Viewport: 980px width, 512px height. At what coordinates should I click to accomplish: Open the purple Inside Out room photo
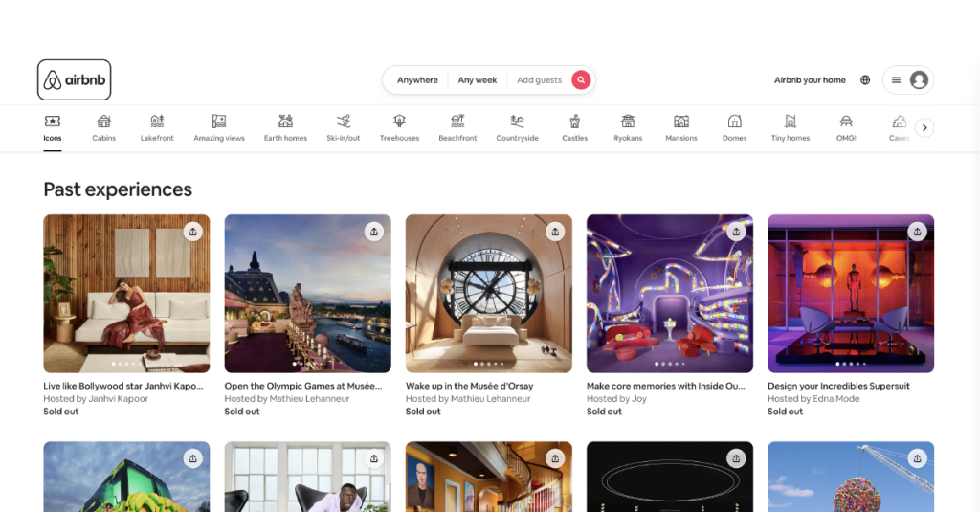669,294
